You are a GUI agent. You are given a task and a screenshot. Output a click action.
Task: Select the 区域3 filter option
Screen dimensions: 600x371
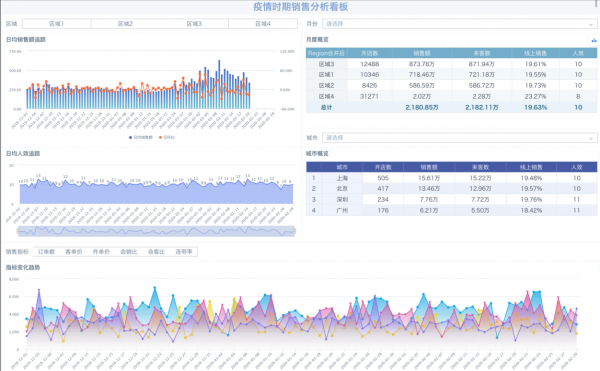click(x=194, y=24)
